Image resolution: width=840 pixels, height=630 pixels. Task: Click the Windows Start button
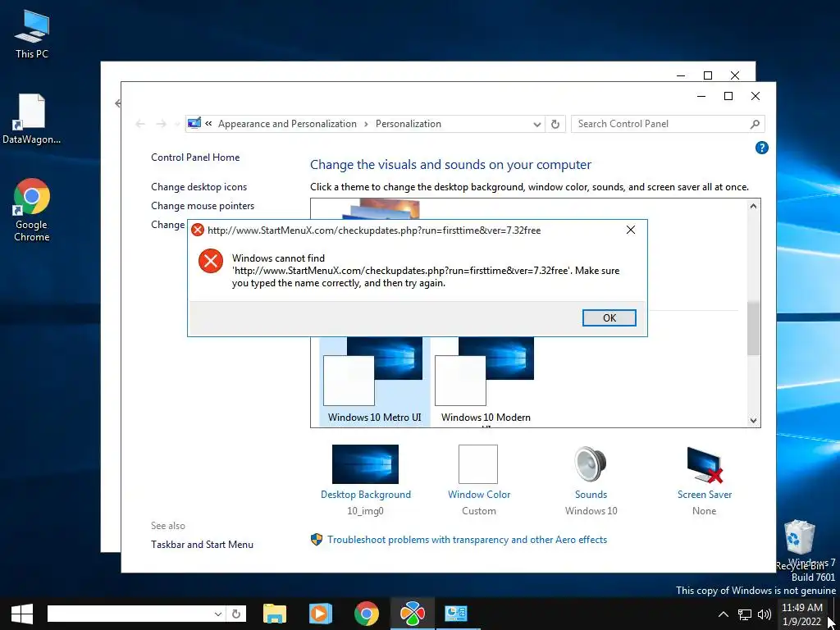point(22,614)
